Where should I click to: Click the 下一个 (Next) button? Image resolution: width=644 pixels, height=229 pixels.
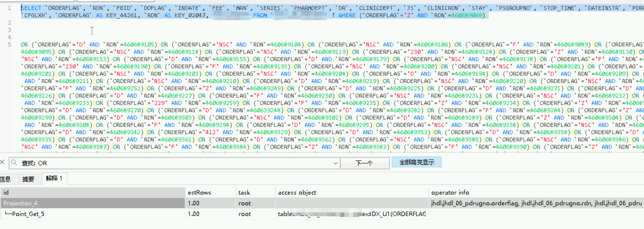click(365, 163)
